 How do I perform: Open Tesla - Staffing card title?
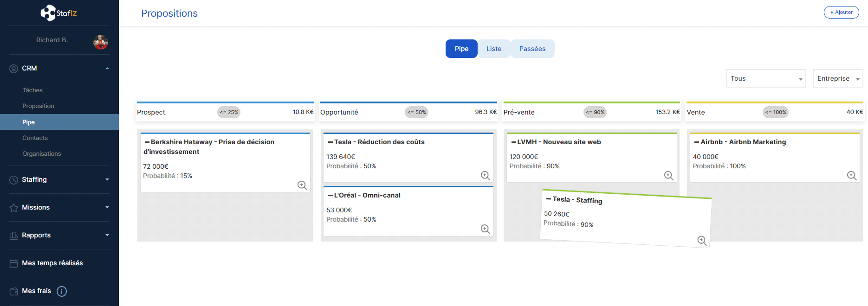[577, 200]
